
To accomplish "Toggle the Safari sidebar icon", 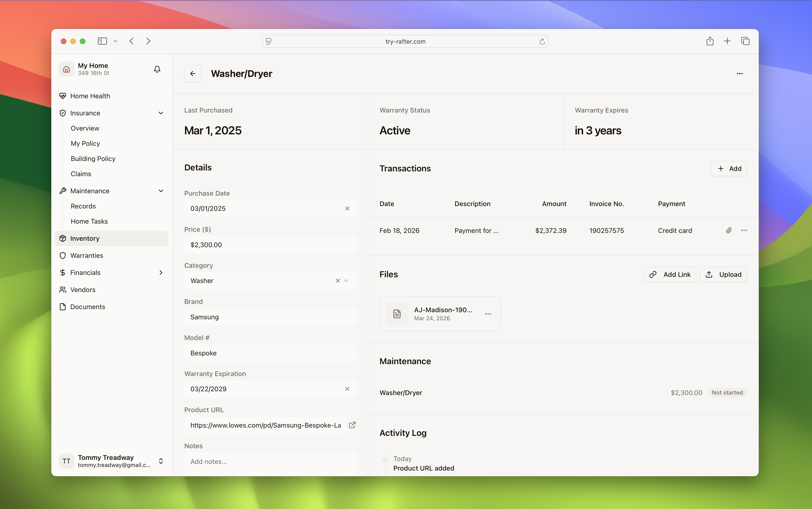I will point(102,41).
